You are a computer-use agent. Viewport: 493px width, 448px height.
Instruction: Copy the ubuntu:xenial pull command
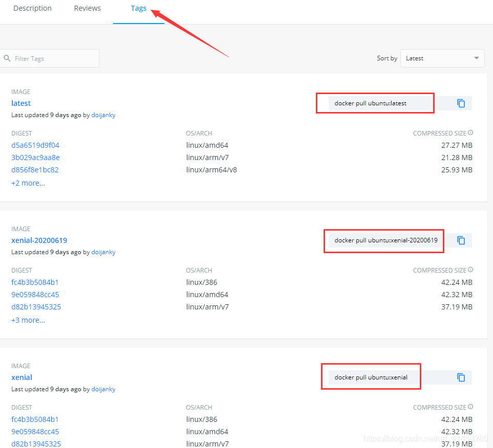461,377
